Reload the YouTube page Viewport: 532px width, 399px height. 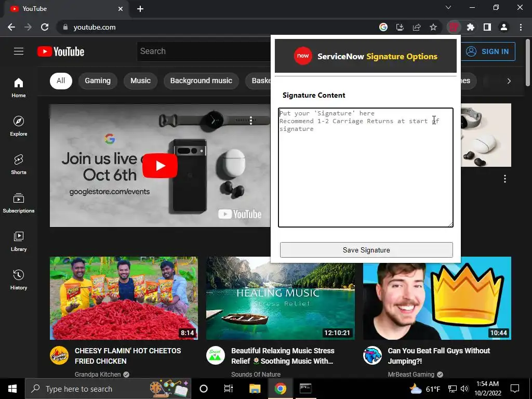(x=45, y=27)
